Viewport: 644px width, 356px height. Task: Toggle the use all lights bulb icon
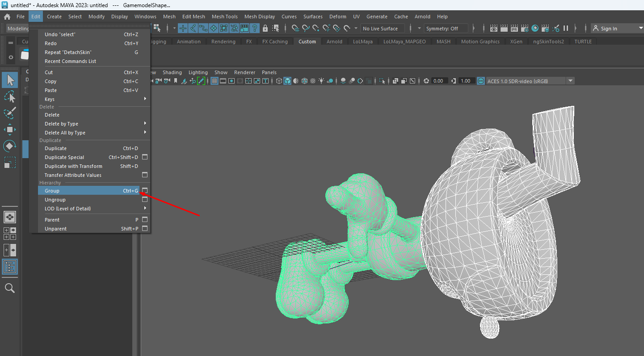click(321, 81)
